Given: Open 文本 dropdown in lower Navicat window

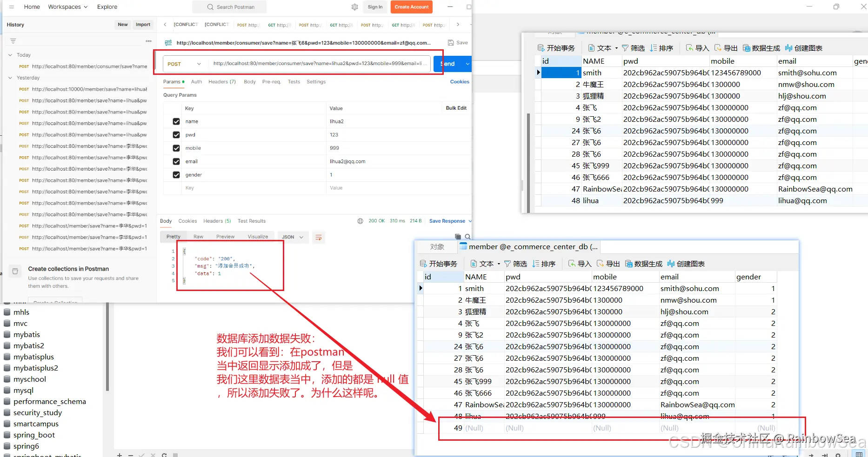Looking at the screenshot, I should point(486,264).
